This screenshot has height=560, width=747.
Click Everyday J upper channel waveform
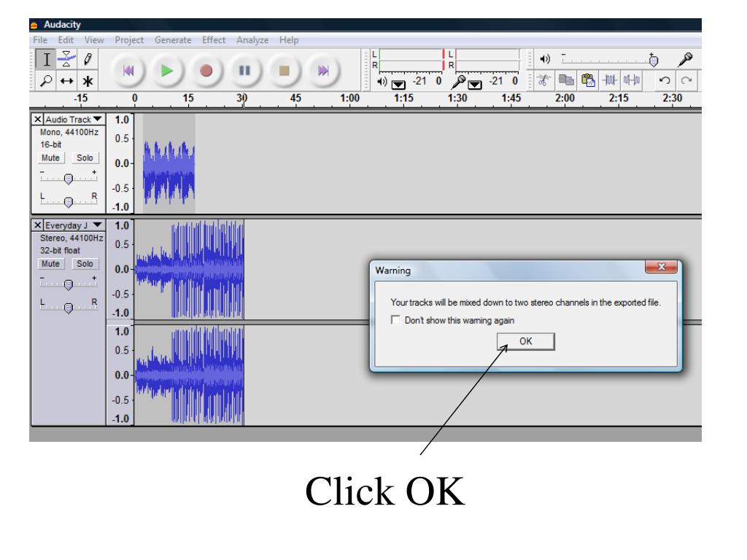[x=190, y=269]
